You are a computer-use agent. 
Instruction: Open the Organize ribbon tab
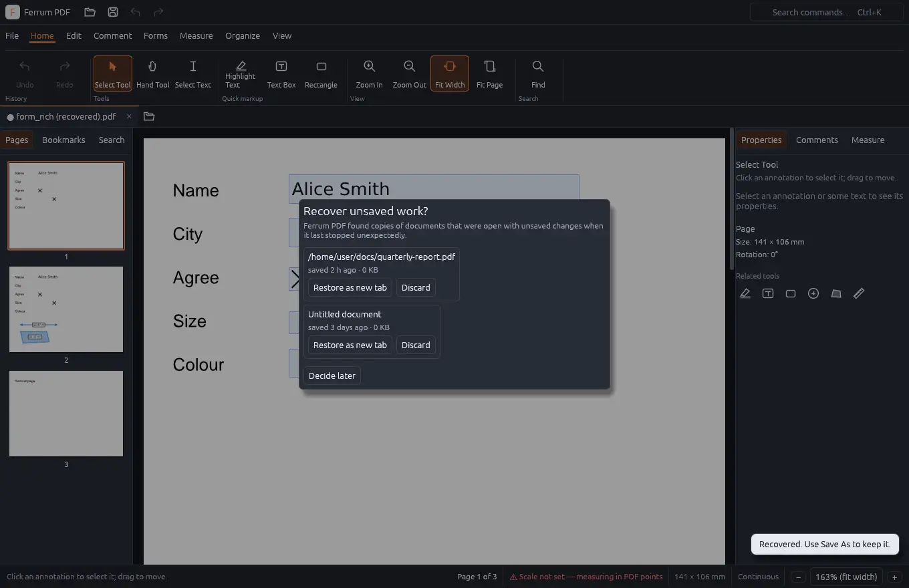243,35
